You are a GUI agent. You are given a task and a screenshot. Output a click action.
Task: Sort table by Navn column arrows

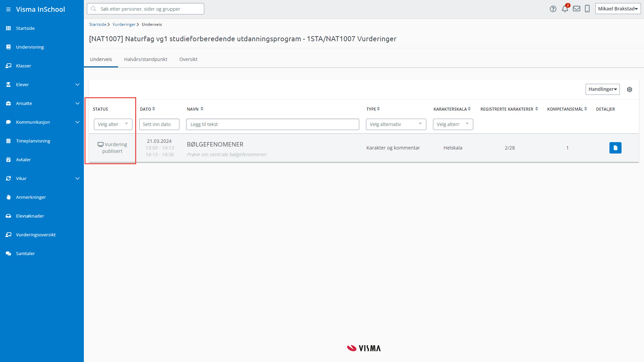[x=202, y=109]
